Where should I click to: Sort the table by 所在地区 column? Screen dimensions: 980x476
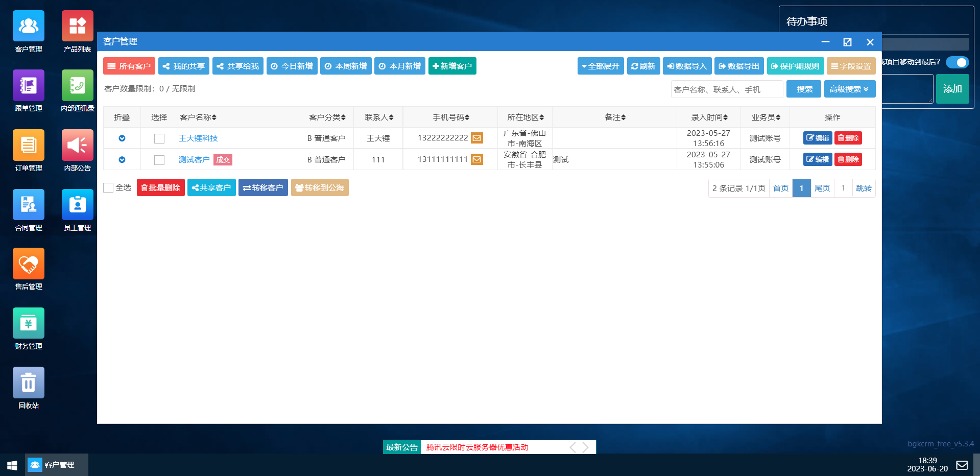(x=525, y=117)
